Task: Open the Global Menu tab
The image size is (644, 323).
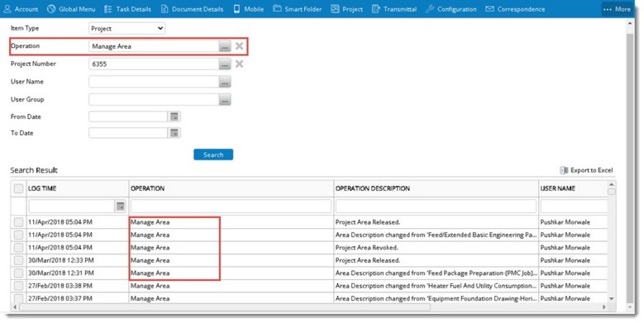Action: [x=71, y=9]
